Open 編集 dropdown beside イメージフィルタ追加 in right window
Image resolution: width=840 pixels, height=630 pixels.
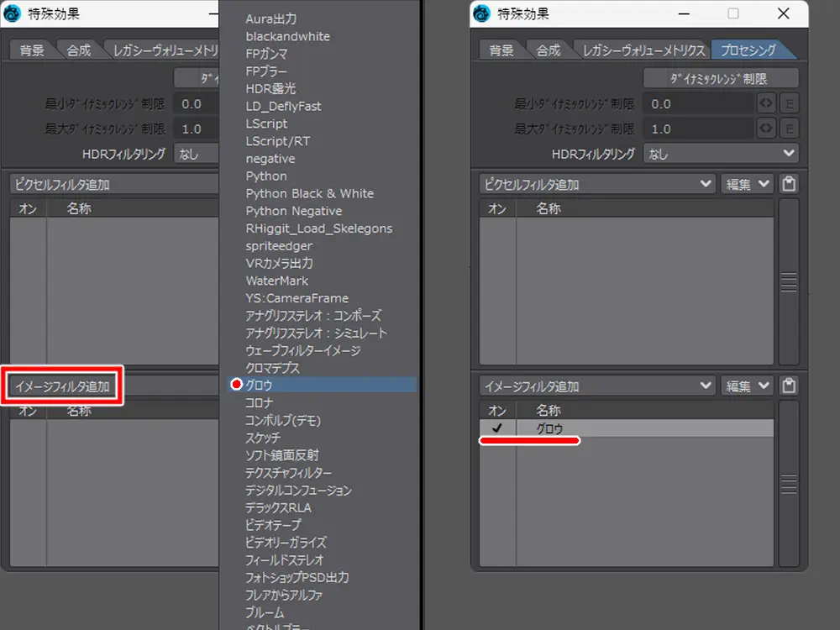[747, 386]
